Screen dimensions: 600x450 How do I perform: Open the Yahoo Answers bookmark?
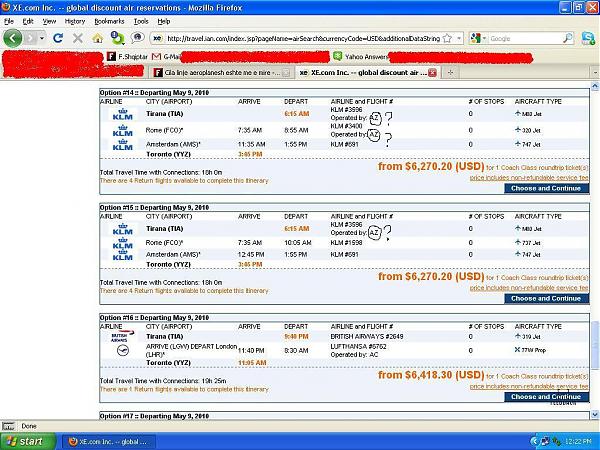pos(360,57)
